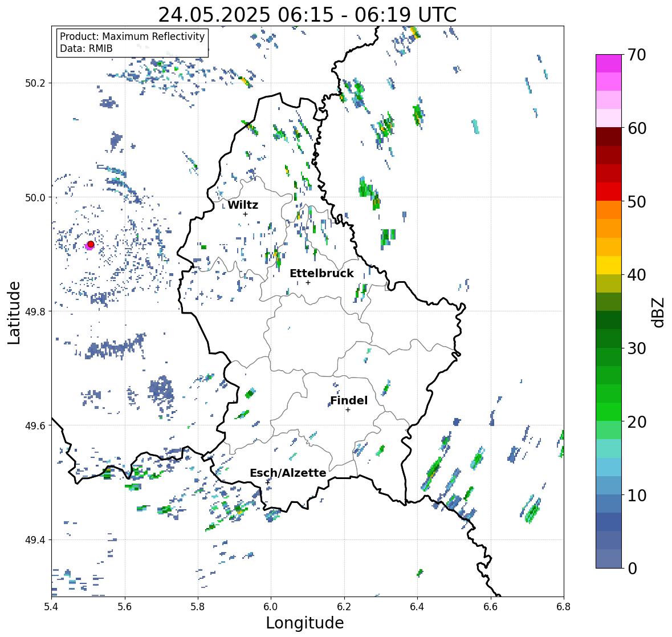Click the cross marker below Ettelbruck
The image size is (672, 637).
[308, 282]
